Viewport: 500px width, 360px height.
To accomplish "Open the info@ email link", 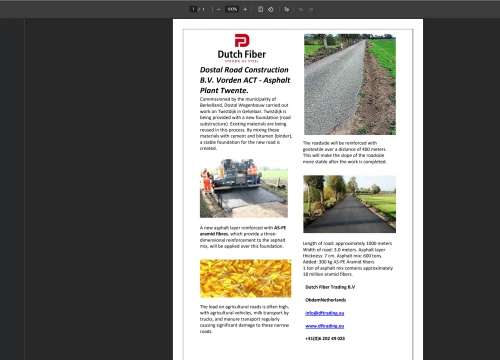I will (325, 313).
